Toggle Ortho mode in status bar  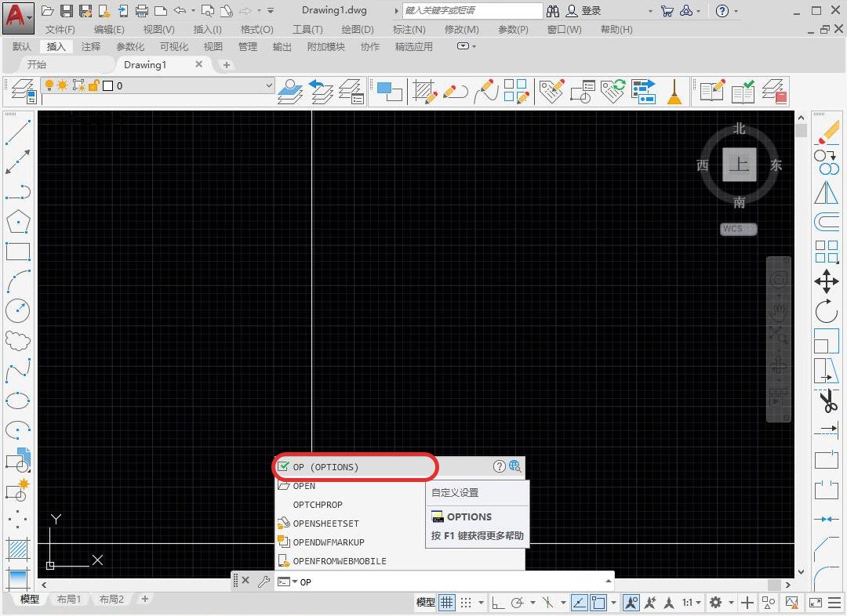coord(497,603)
